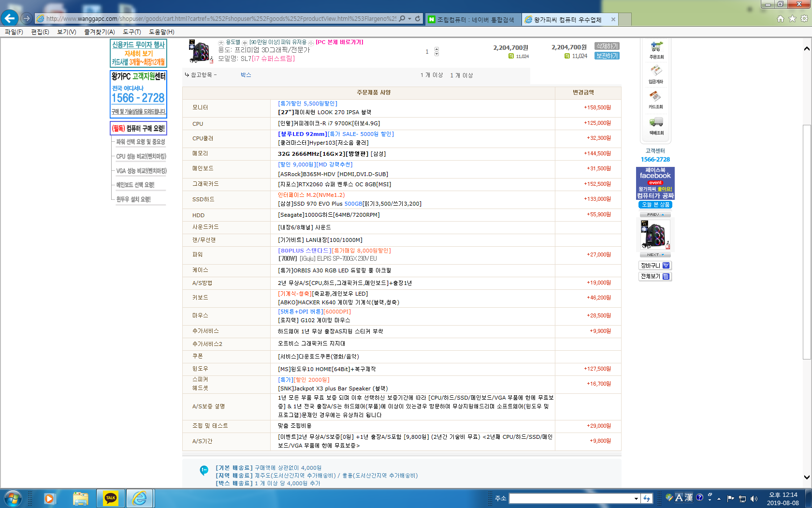Increase quantity with the up stepper
Screen dimensions: 812x508
[x=436, y=49]
